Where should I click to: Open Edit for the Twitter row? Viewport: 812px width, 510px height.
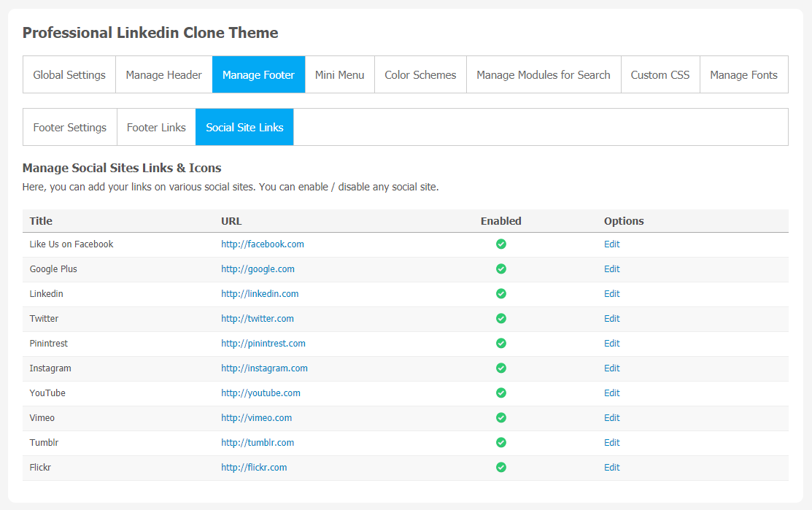611,319
